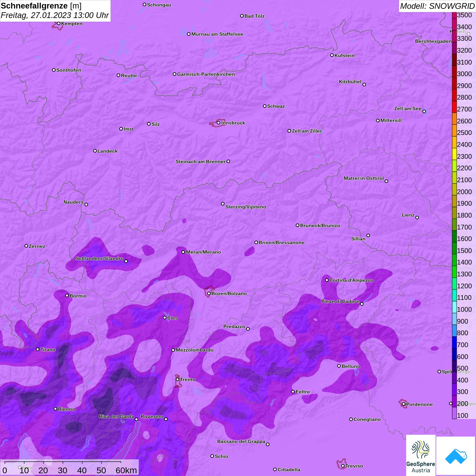This screenshot has width=476, height=476.
Task: Click the 2000 legend value
Action: tap(464, 192)
